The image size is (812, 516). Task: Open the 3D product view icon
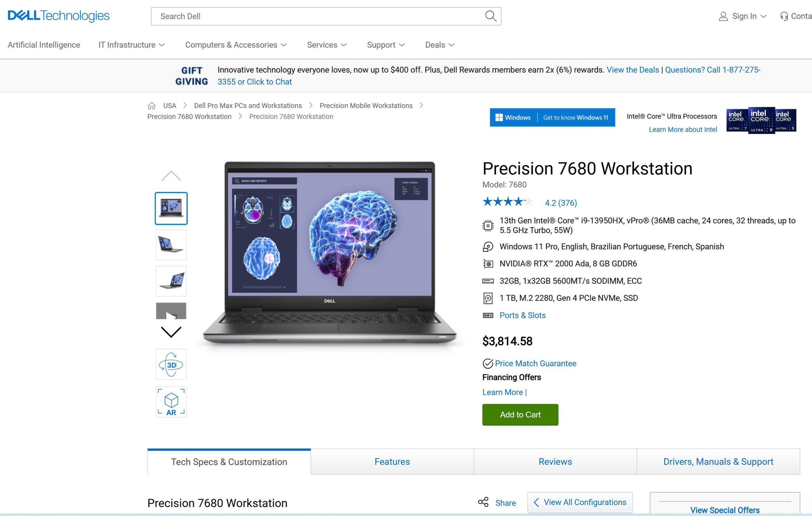[171, 365]
